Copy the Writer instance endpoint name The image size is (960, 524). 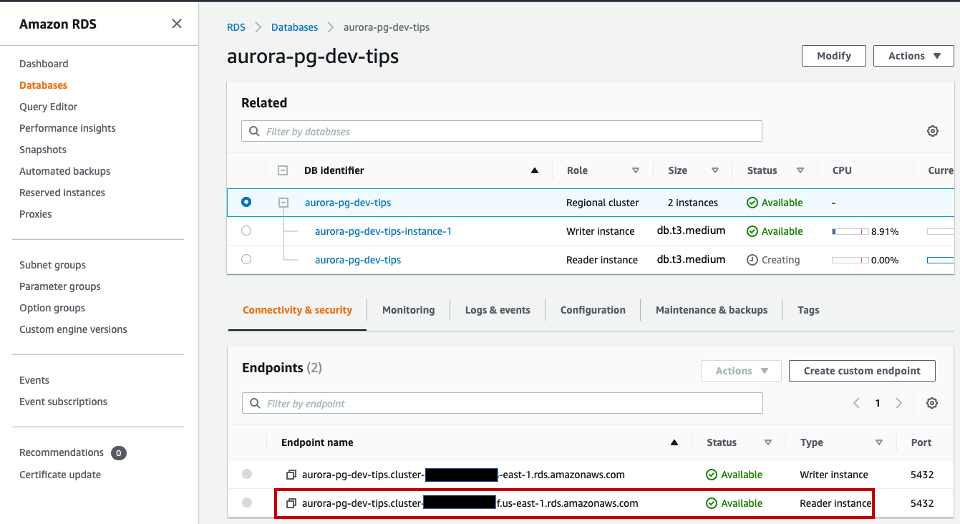291,474
